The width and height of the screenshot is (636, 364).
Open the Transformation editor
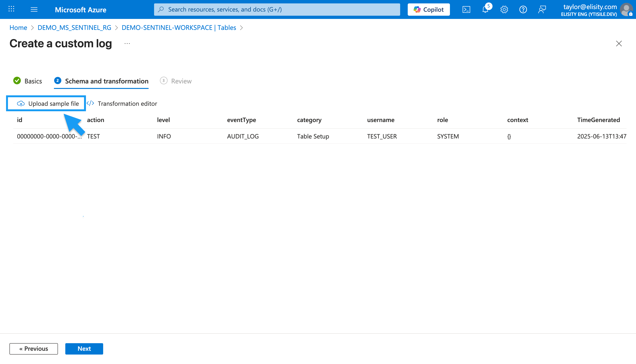pyautogui.click(x=122, y=103)
